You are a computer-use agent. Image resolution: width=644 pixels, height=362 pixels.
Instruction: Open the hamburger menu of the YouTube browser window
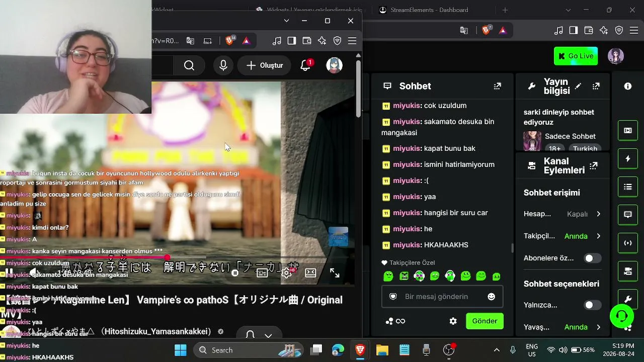[352, 41]
